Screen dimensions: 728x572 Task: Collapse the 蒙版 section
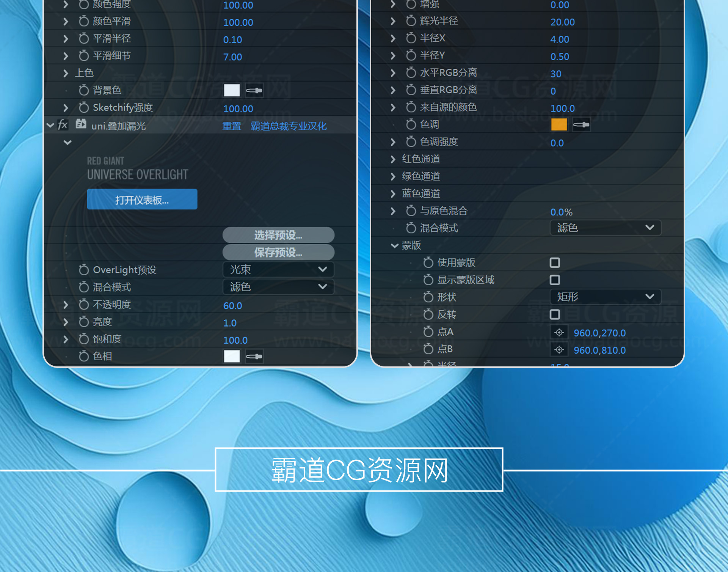click(x=394, y=245)
